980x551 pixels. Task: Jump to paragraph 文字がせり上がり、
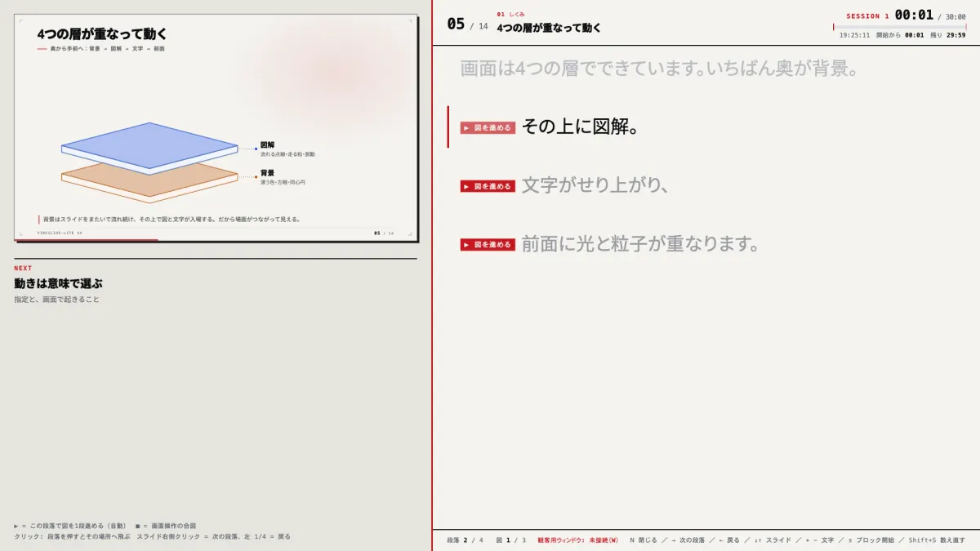tap(596, 185)
